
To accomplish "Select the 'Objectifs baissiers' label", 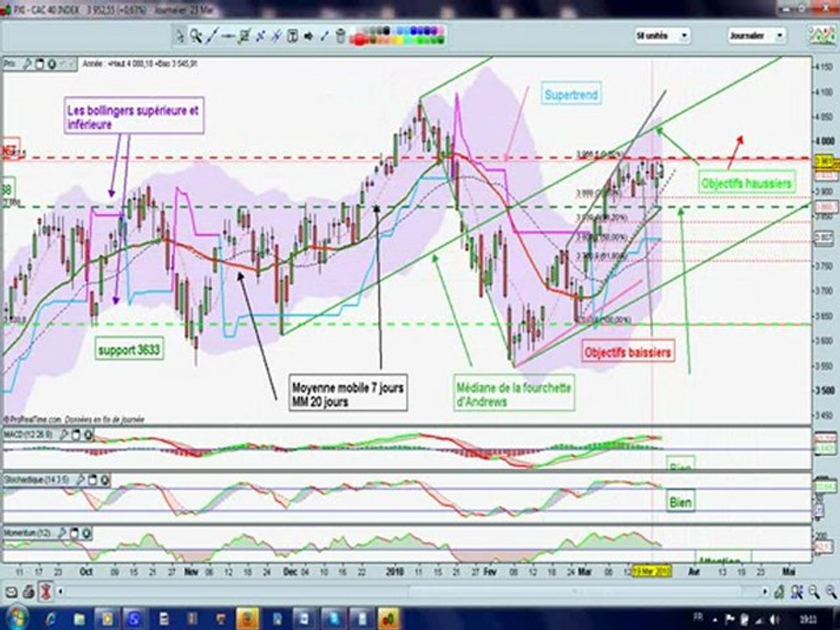I will 627,353.
